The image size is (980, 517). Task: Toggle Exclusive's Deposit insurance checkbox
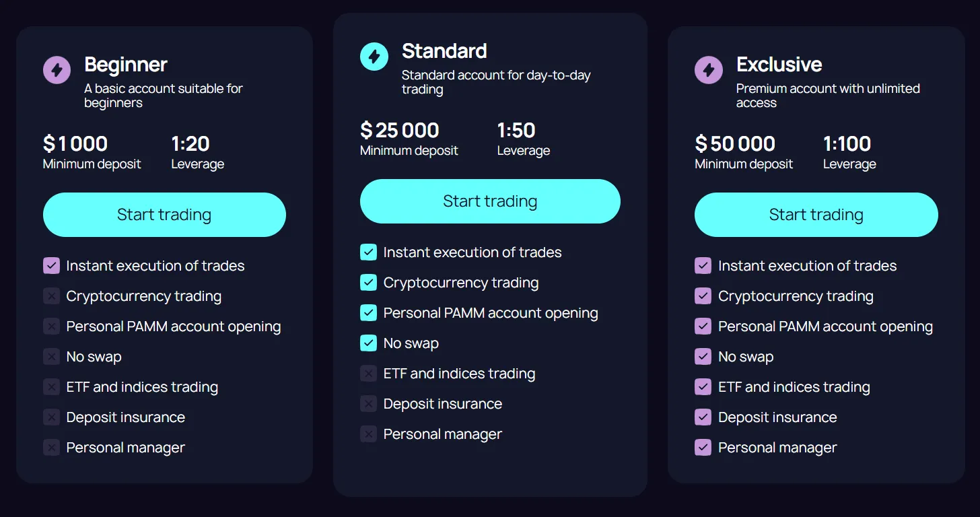click(703, 417)
